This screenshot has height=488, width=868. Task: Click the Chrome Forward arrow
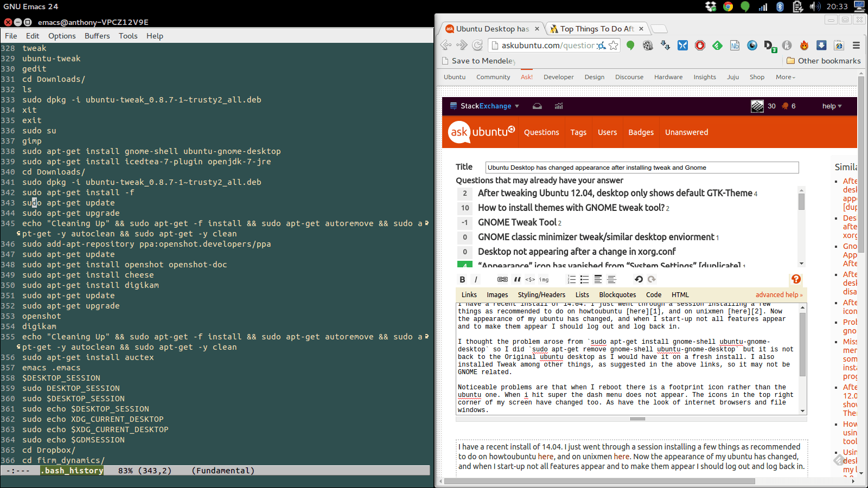(x=462, y=45)
